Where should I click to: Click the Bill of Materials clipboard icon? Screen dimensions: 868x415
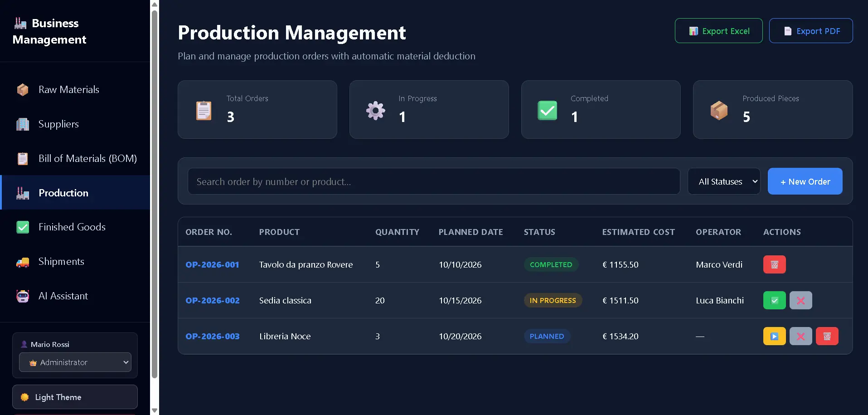[x=23, y=159]
